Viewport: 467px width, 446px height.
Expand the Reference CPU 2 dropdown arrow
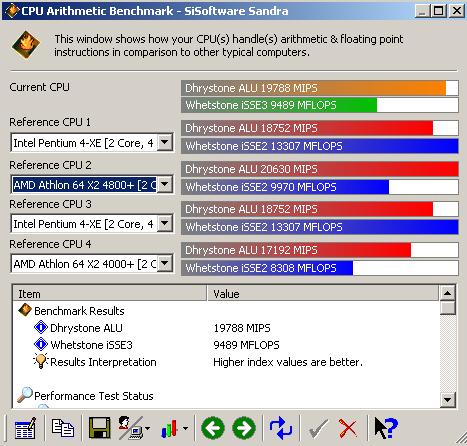pos(164,184)
